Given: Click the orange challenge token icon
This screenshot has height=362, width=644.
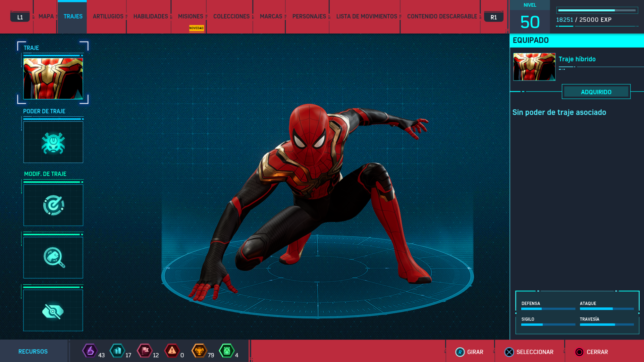Looking at the screenshot, I should point(199,351).
